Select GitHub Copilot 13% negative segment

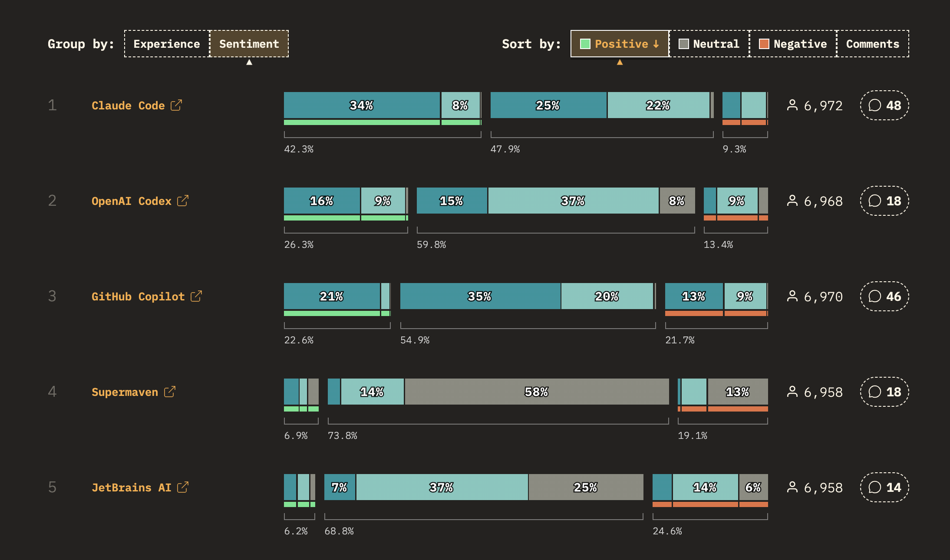(694, 296)
